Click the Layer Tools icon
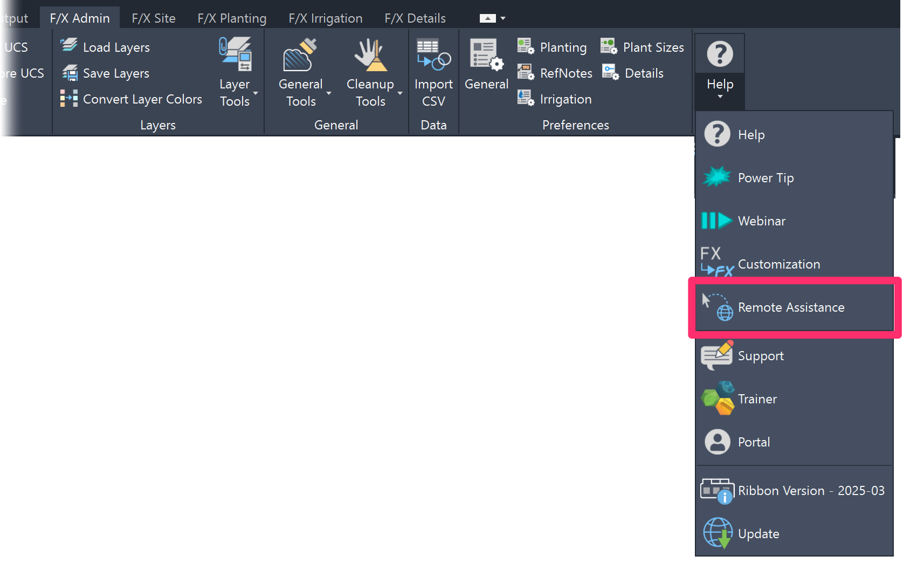 point(235,54)
